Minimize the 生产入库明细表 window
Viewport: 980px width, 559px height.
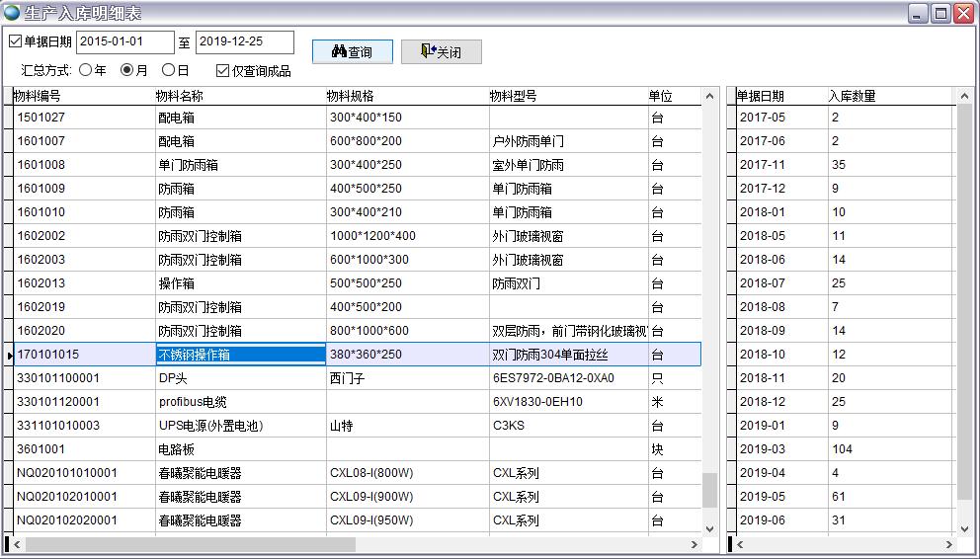tap(918, 13)
